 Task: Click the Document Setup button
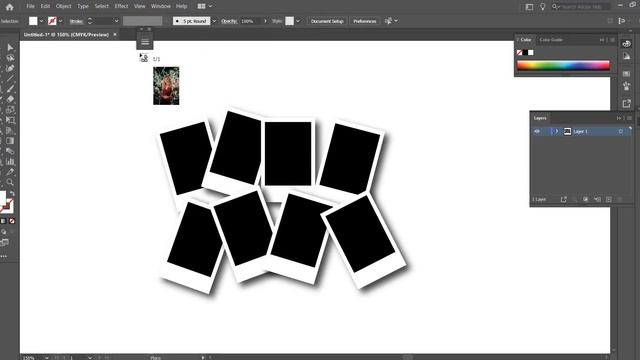[x=327, y=21]
